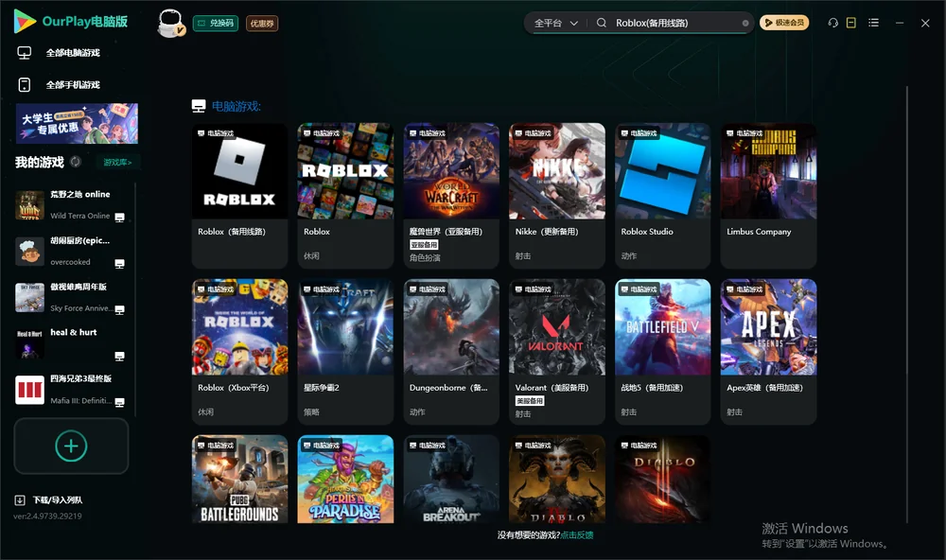The width and height of the screenshot is (946, 560).
Task: Open the Nikke (更新备用) card
Action: pyautogui.click(x=557, y=196)
